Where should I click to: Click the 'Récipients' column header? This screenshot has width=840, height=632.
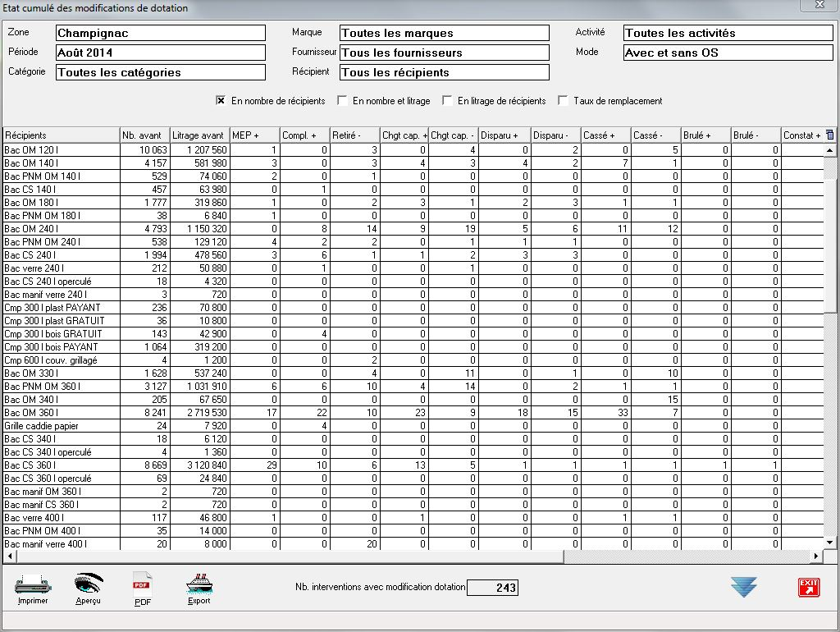coord(61,135)
